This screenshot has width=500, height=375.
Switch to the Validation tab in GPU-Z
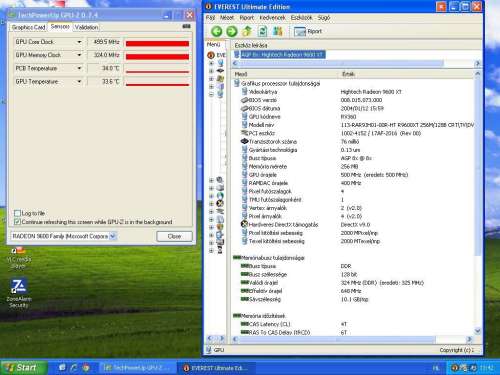click(86, 27)
